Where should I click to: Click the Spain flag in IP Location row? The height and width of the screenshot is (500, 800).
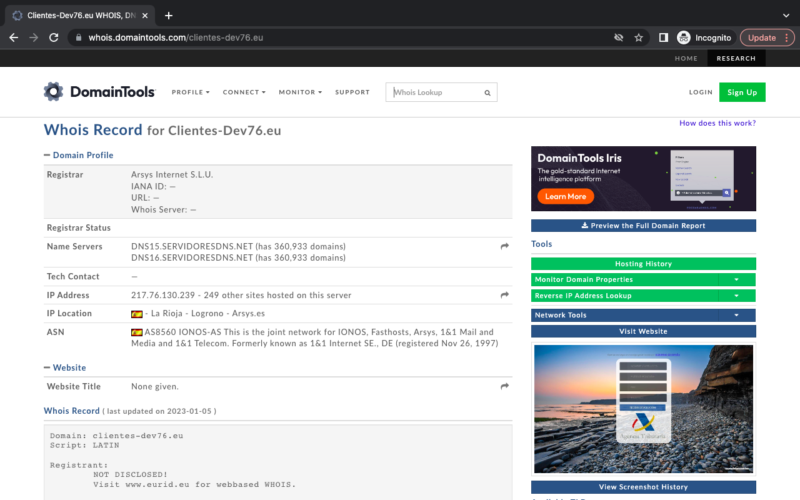tap(137, 314)
